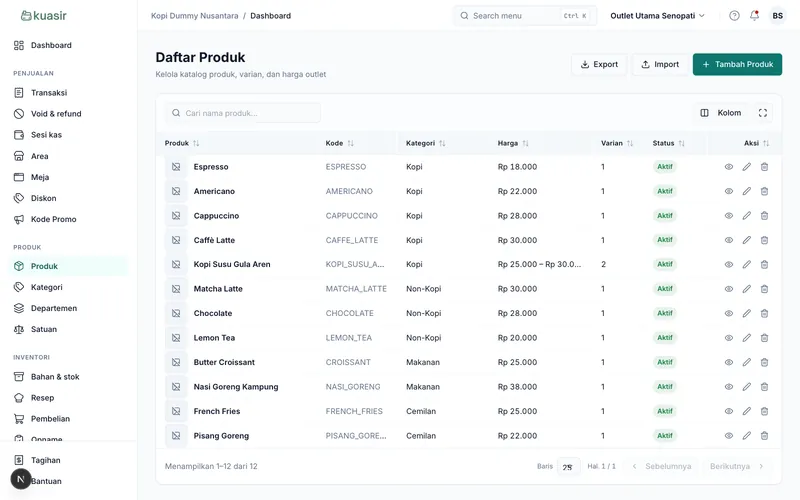The width and height of the screenshot is (800, 500).
Task: Select Kategori in sidebar
Action: click(x=68, y=287)
